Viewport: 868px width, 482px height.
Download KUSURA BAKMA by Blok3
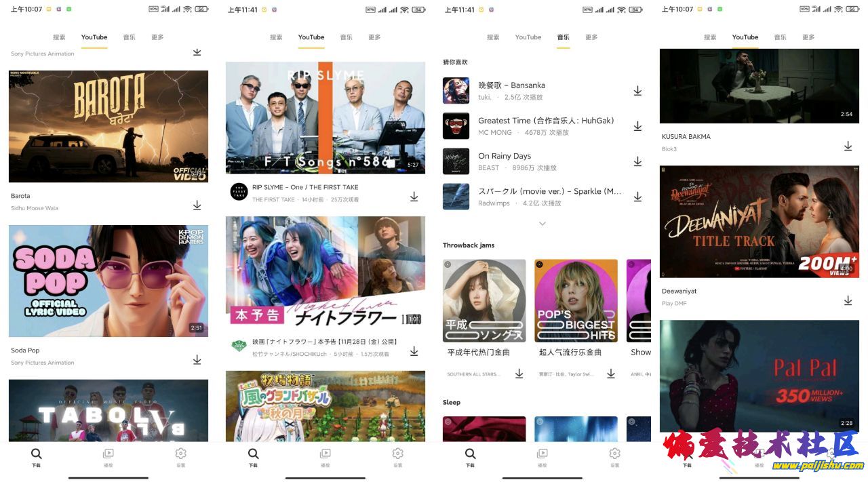click(x=848, y=146)
